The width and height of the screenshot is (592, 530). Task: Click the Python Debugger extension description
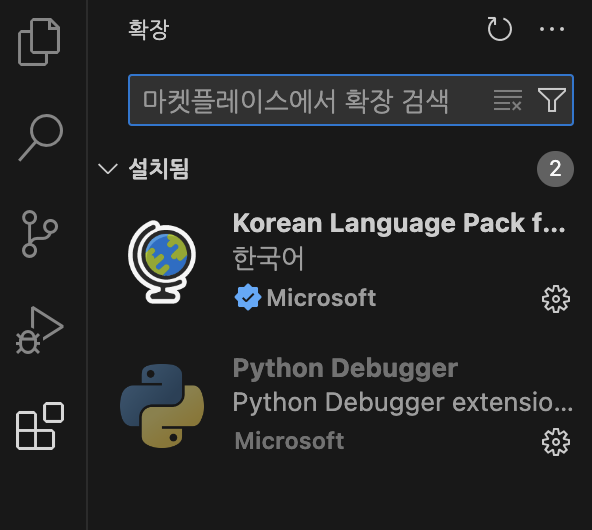pos(402,402)
